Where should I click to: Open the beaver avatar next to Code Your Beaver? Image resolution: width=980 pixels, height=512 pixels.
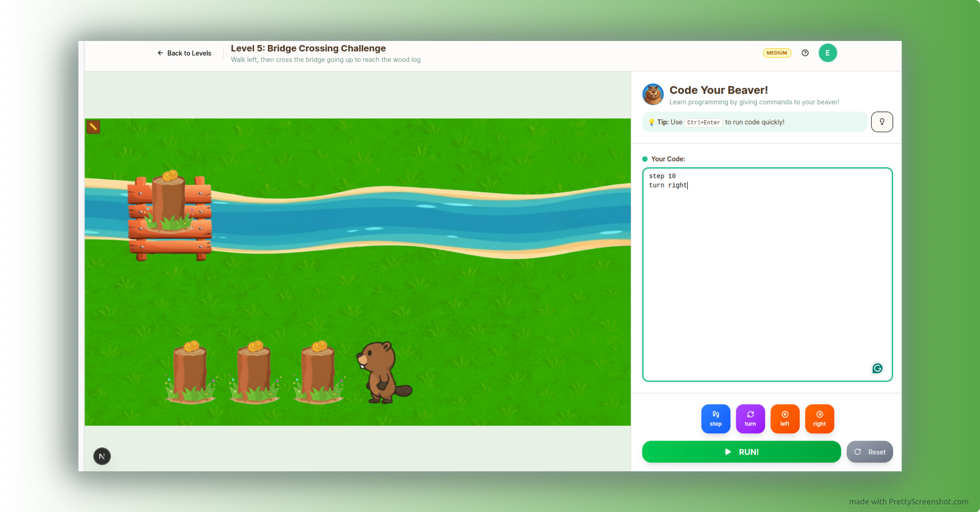[653, 94]
